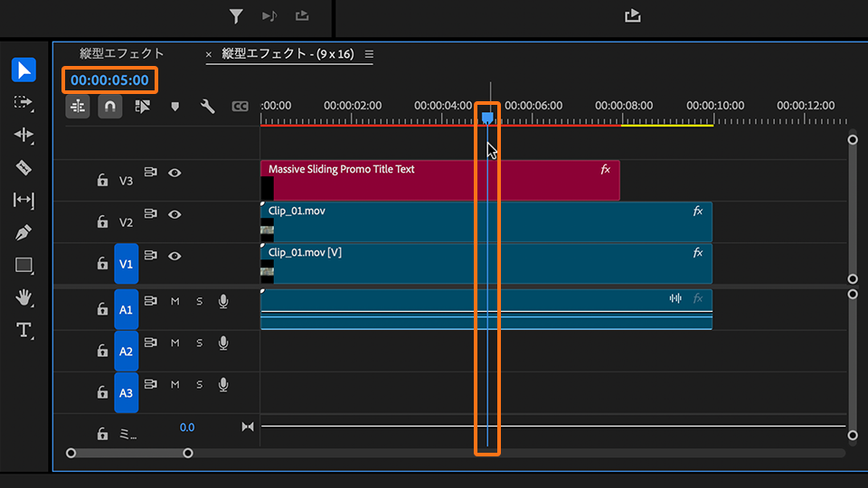Choose the Ripple Edit tool
Viewport: 868px width, 488px height.
[x=24, y=135]
